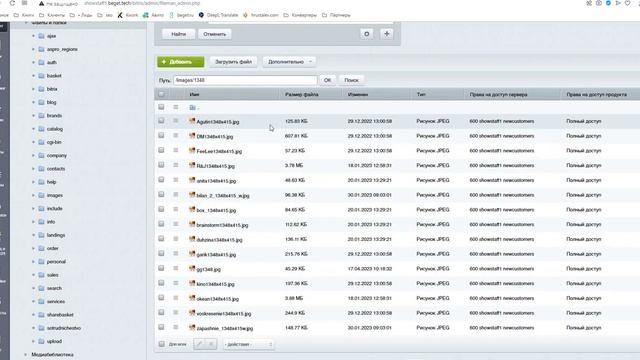Open the Клиенты bookmarks folder

pos(51,15)
